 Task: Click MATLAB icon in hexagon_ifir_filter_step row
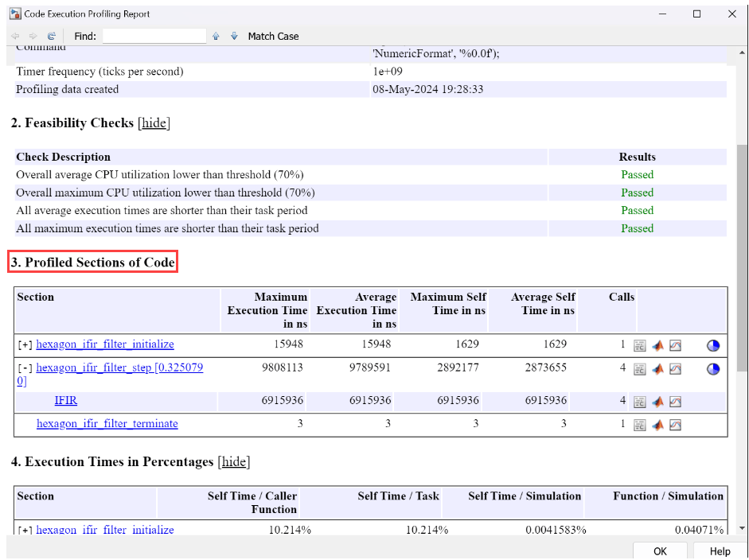coord(657,369)
